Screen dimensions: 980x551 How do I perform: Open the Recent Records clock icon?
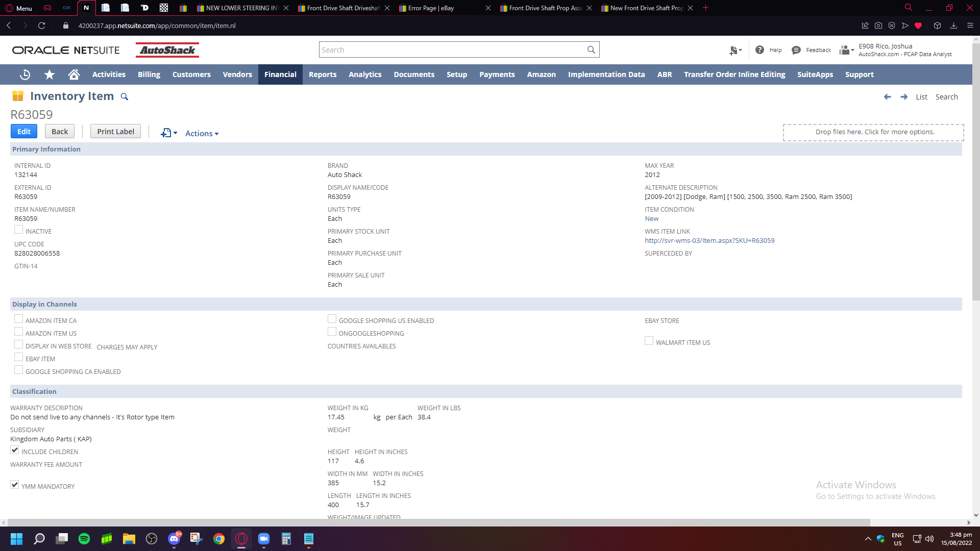point(25,74)
